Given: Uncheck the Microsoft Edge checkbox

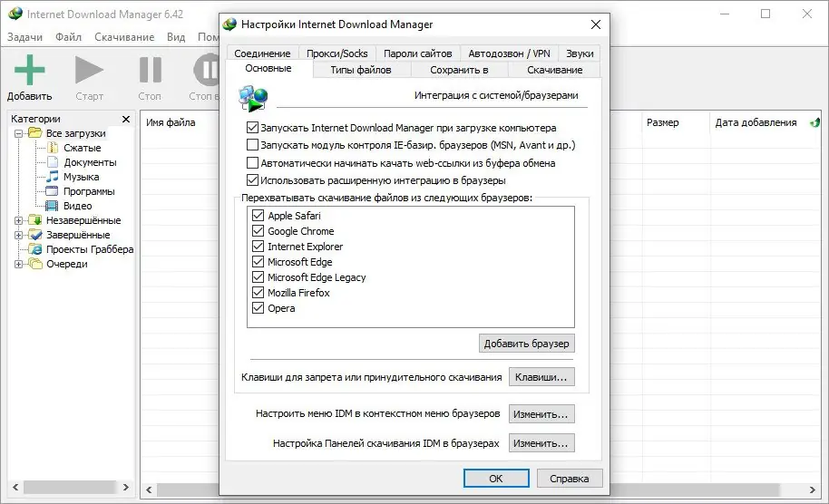Looking at the screenshot, I should [258, 261].
